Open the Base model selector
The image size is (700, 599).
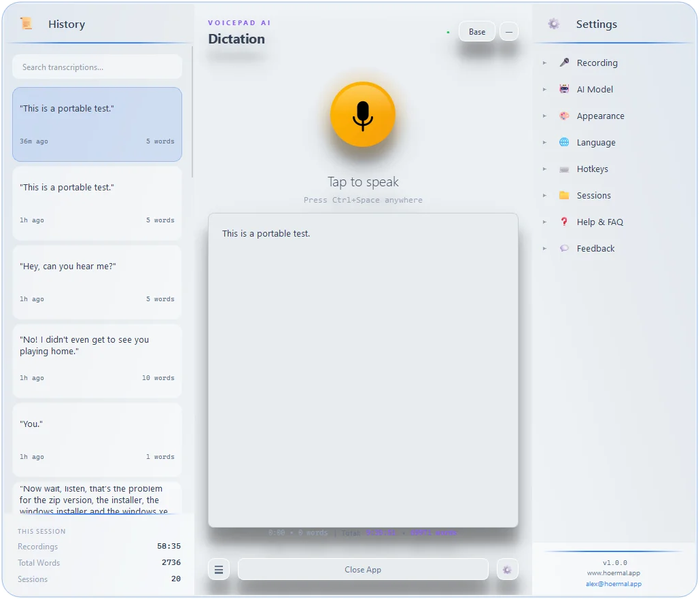point(477,32)
